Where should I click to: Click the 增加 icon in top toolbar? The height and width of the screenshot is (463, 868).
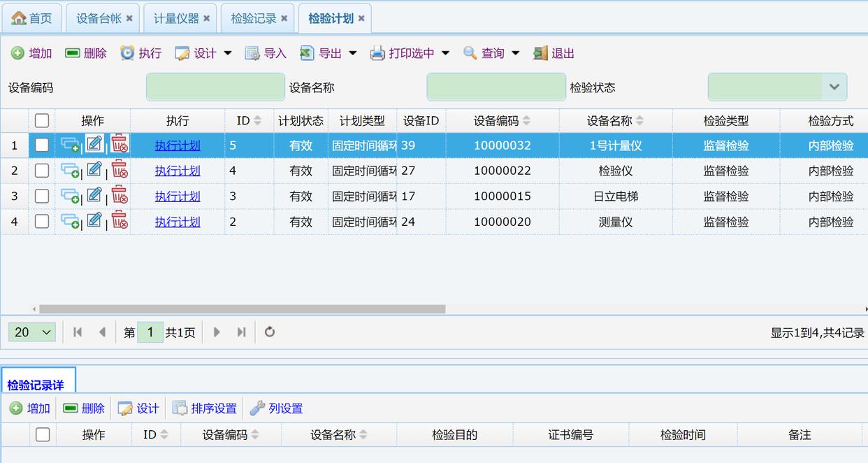[18, 53]
